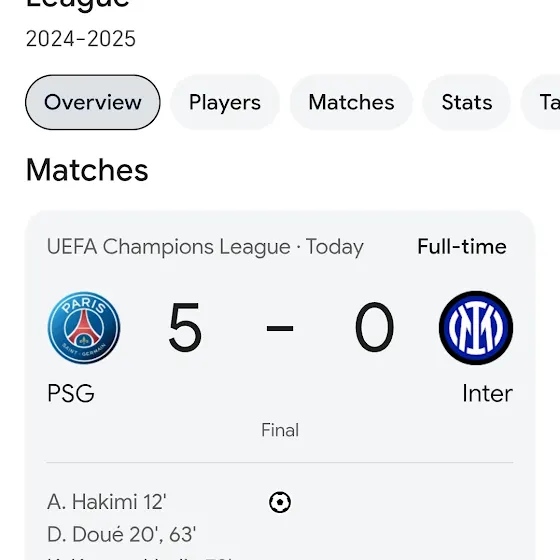Click the PSG team name

71,393
